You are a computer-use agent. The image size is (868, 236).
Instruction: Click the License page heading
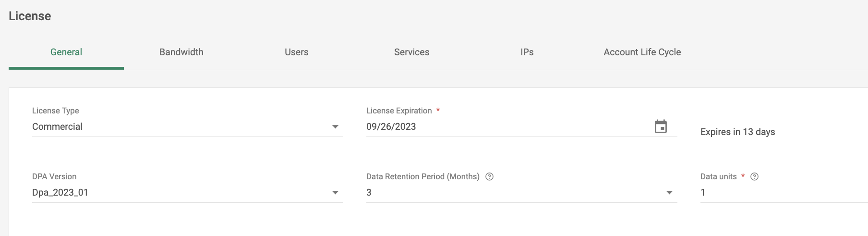click(x=30, y=16)
